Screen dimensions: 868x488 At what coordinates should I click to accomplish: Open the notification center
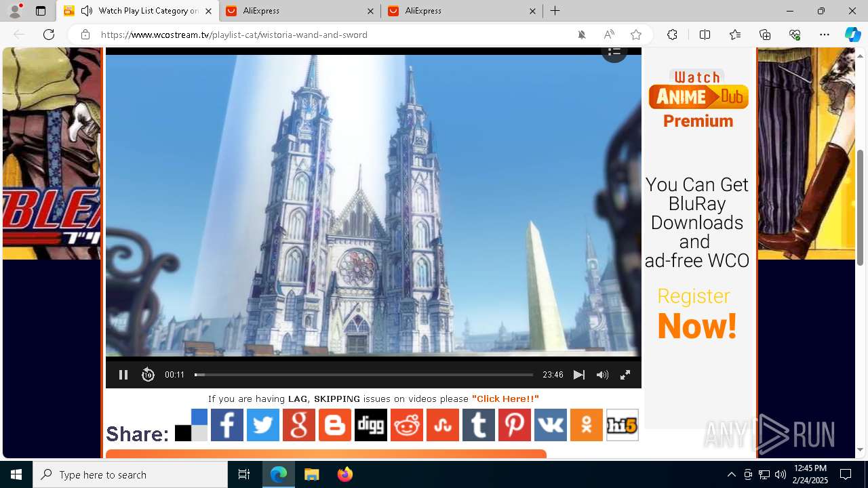[x=846, y=474]
